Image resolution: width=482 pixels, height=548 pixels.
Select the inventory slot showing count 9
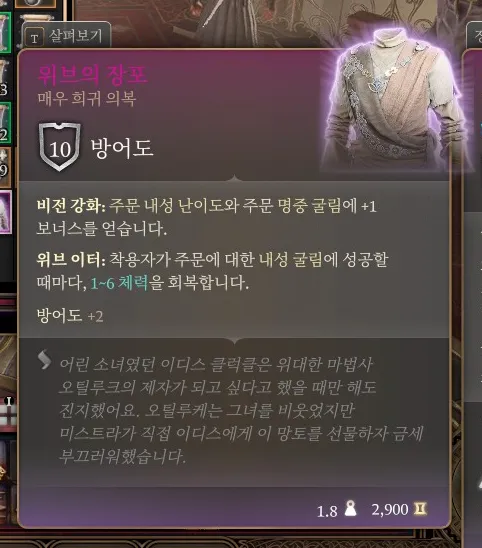(x=5, y=167)
